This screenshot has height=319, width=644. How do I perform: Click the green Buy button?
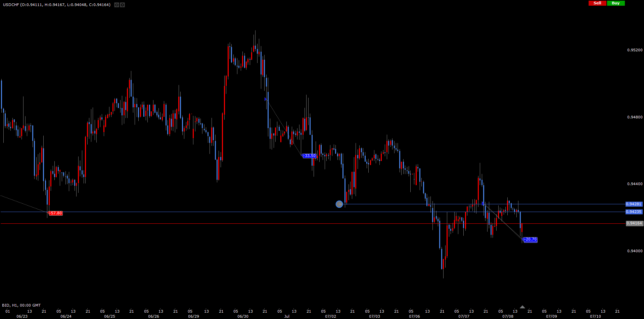click(x=616, y=3)
